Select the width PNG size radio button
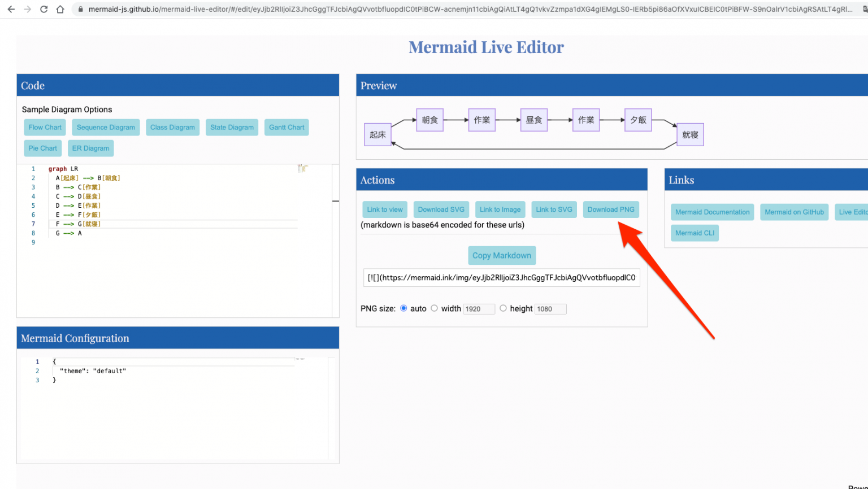Image resolution: width=868 pixels, height=489 pixels. 434,308
